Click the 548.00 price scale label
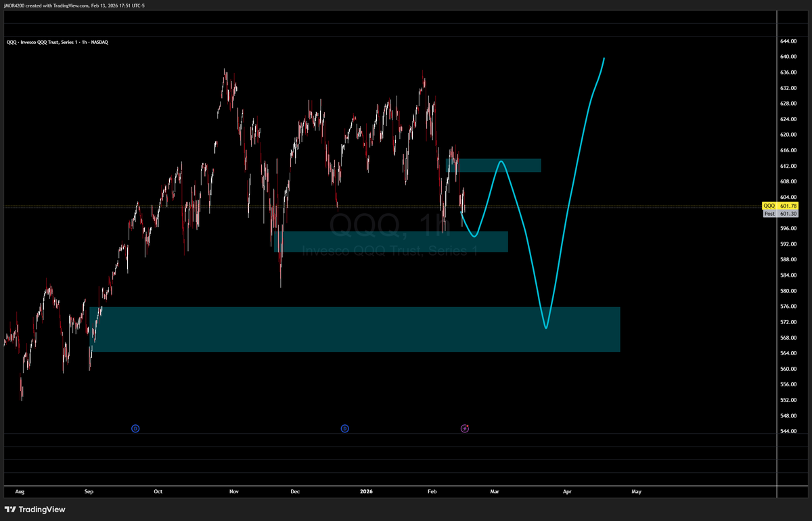This screenshot has width=812, height=521. click(789, 415)
